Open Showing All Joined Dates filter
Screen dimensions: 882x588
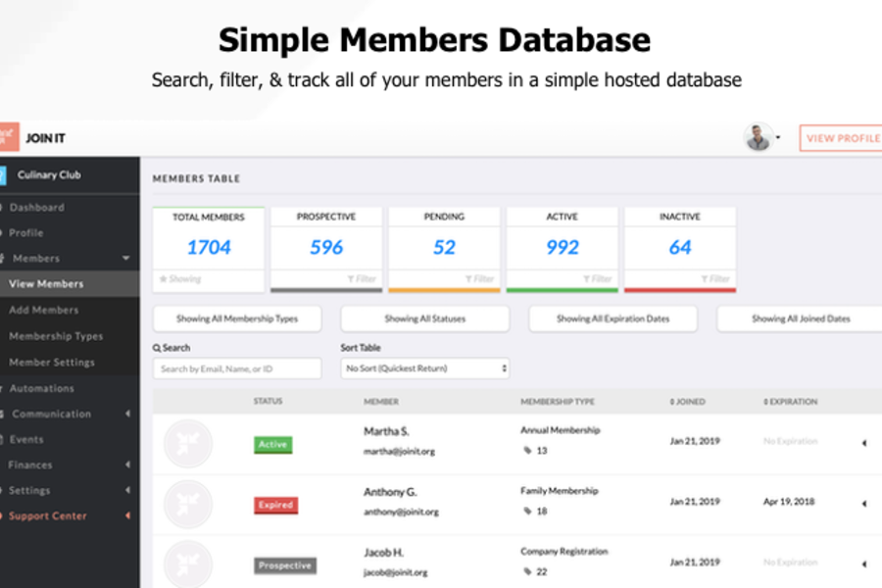801,319
